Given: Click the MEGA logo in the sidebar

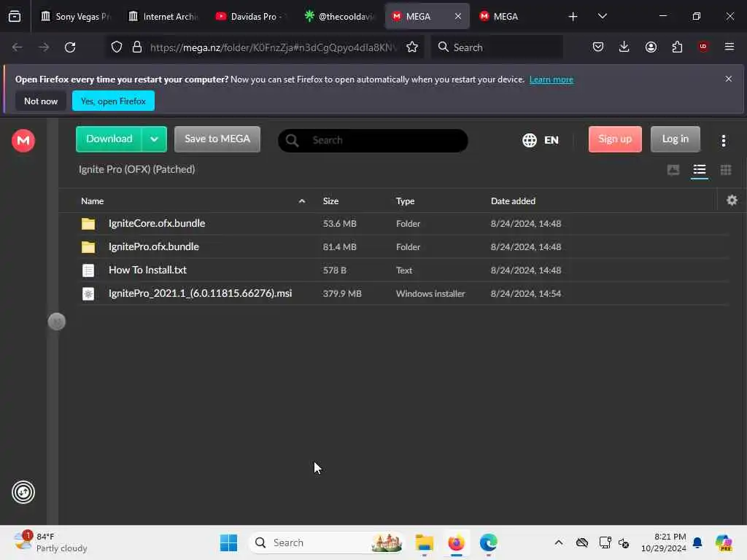Looking at the screenshot, I should (23, 141).
